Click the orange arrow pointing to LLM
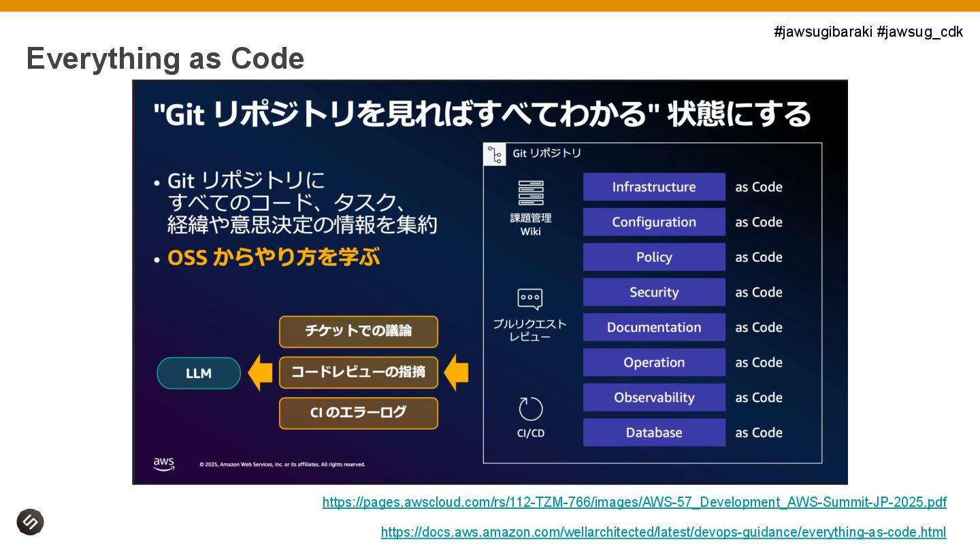 pos(260,373)
